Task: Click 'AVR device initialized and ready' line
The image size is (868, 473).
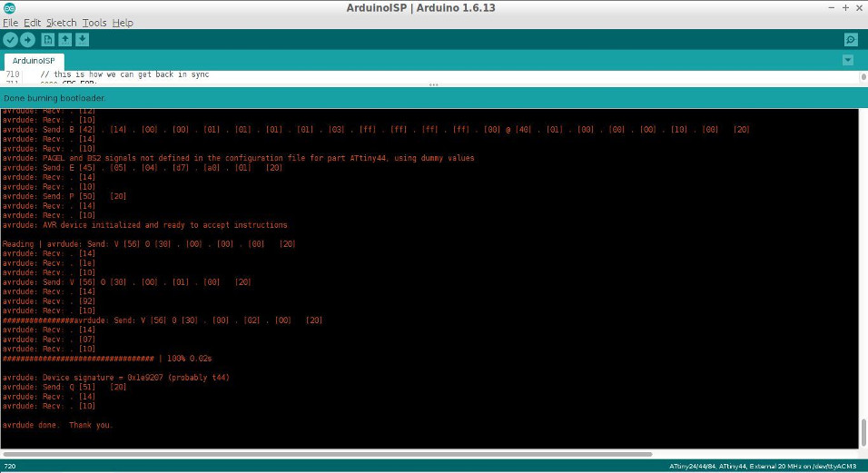Action: coord(144,225)
